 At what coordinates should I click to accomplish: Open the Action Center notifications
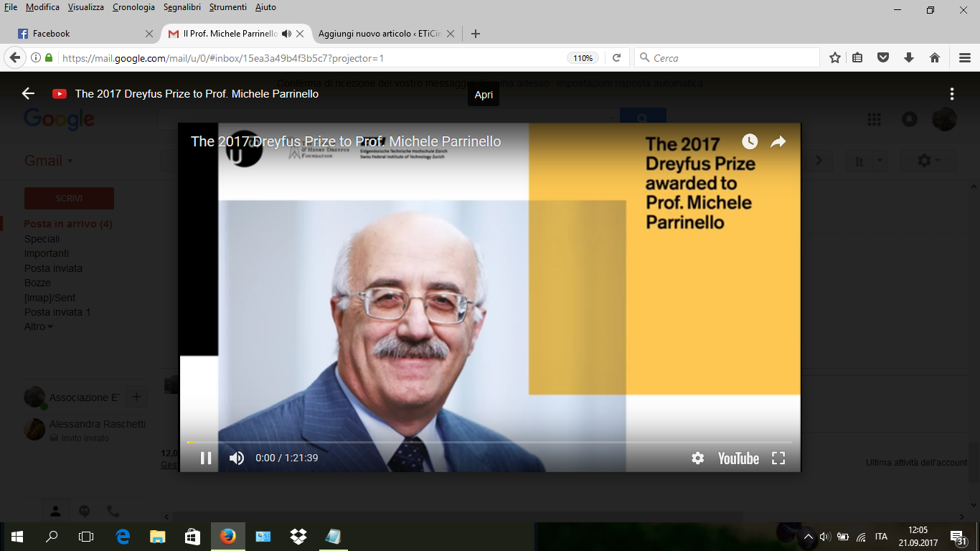[958, 537]
